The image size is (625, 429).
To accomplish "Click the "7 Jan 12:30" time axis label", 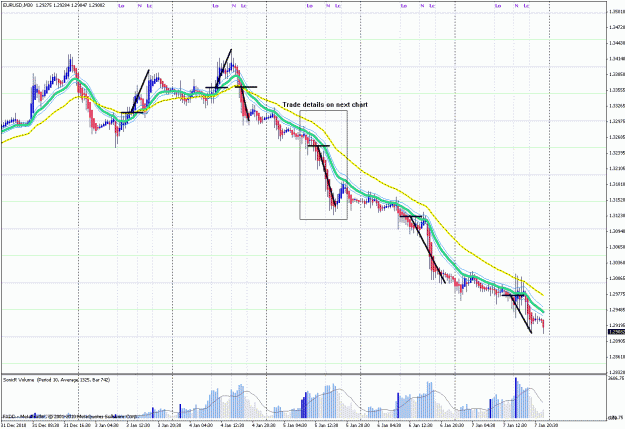I will [x=517, y=425].
